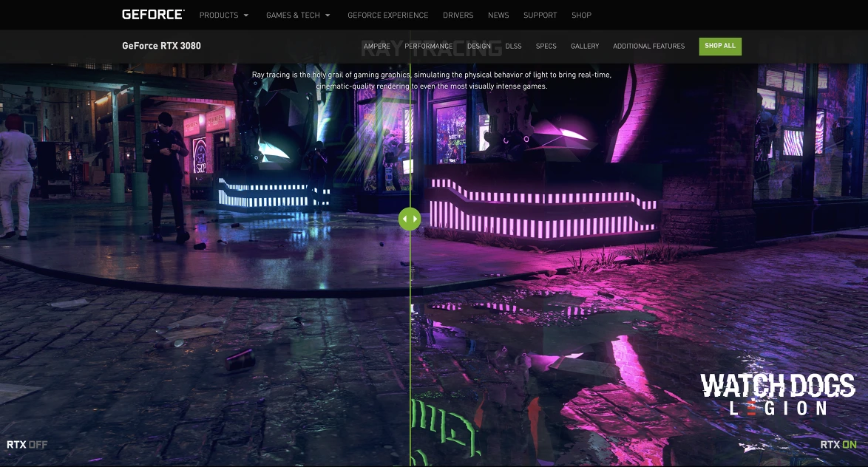Jump to the Performance section
The image size is (868, 467).
429,46
